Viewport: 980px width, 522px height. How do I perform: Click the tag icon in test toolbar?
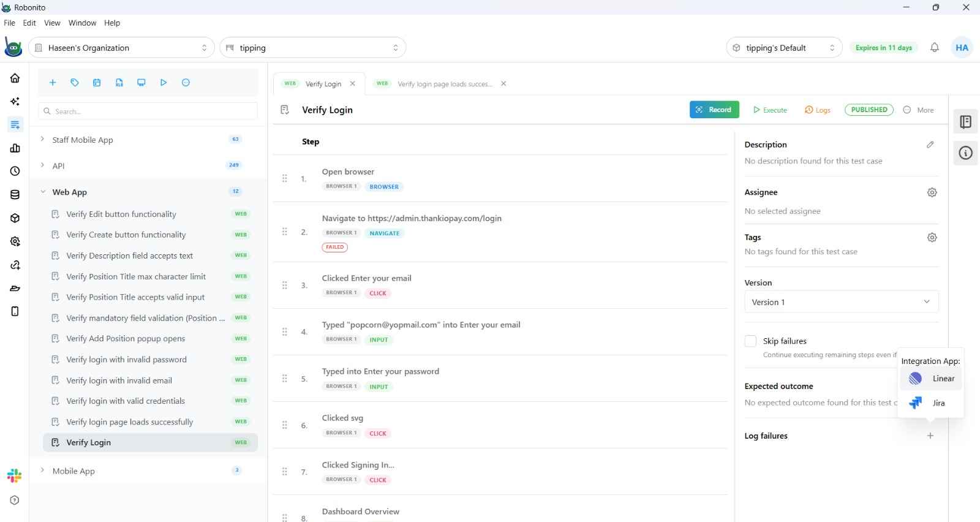pos(75,83)
